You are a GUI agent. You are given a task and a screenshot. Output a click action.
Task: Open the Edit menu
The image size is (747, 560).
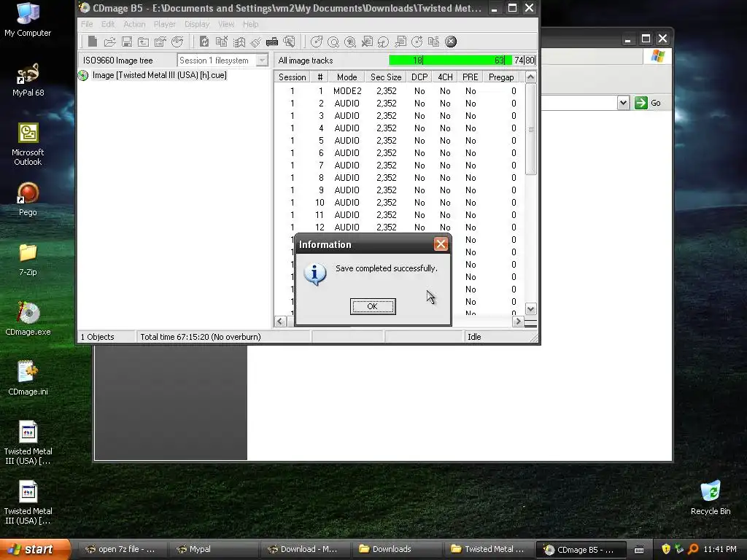108,24
